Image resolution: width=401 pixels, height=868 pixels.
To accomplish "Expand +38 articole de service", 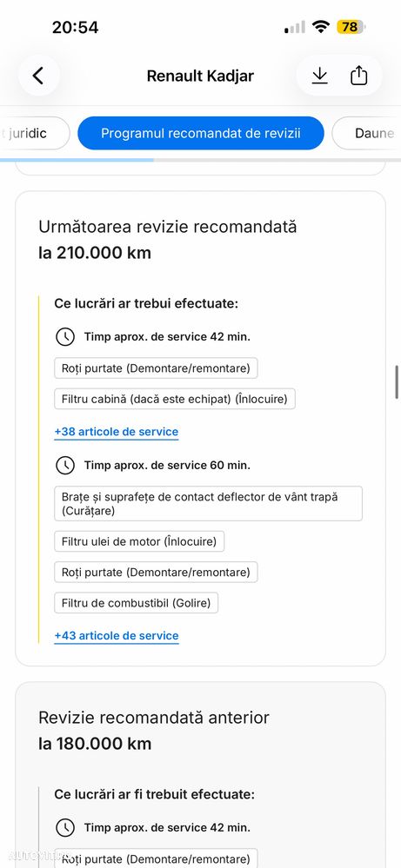I will pos(117,432).
